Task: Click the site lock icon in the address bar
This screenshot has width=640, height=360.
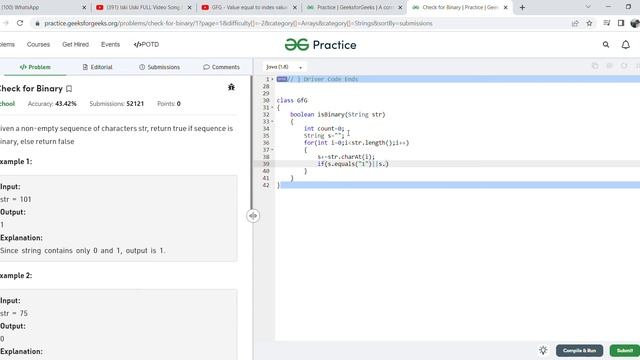Action: click(37, 23)
